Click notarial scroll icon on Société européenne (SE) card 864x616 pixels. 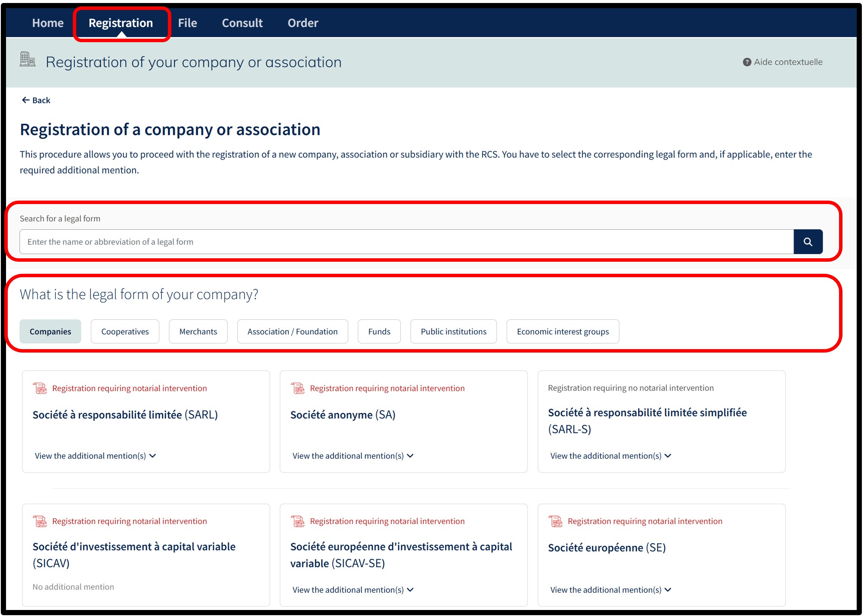(x=555, y=521)
